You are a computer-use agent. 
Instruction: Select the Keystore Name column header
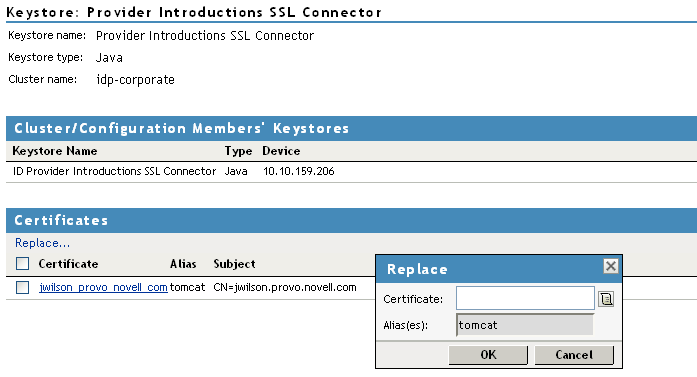(x=55, y=151)
